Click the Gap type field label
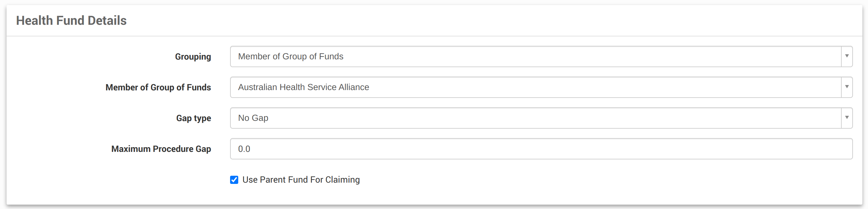 193,118
